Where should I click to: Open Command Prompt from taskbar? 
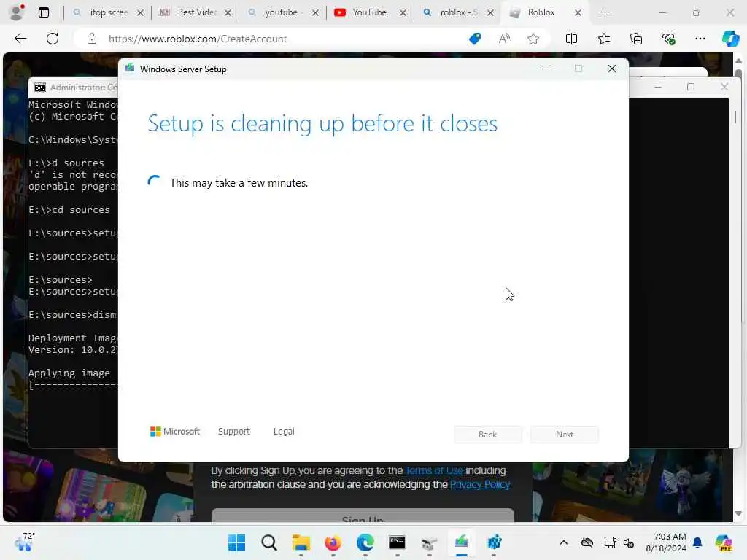(398, 542)
